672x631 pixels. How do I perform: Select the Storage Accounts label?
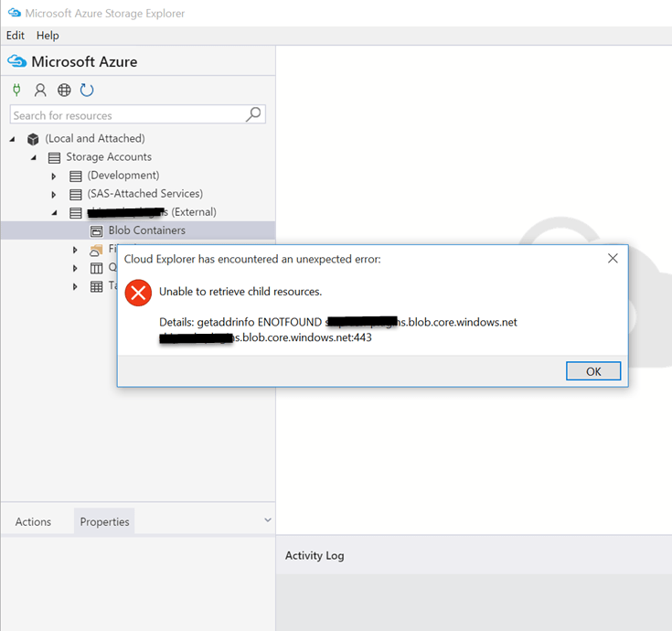[x=109, y=157]
